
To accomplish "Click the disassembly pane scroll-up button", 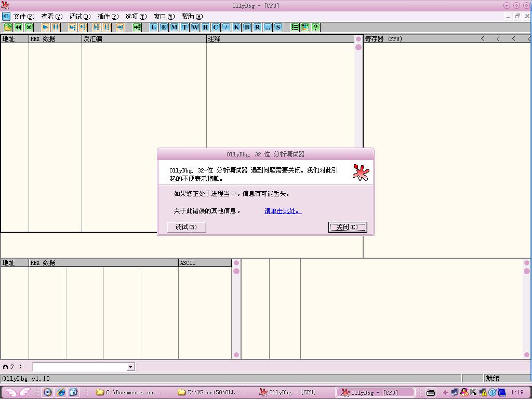I will (358, 39).
